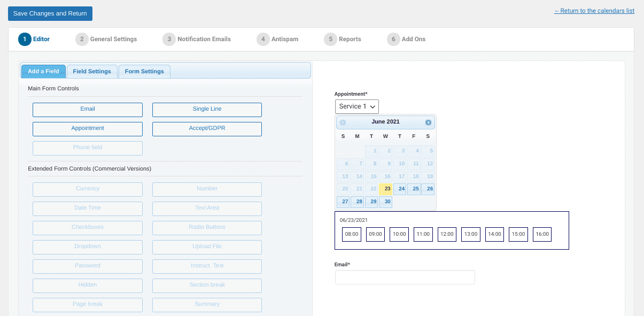Image resolution: width=644 pixels, height=316 pixels.
Task: Click the Radio Buttons control button
Action: pyautogui.click(x=207, y=228)
